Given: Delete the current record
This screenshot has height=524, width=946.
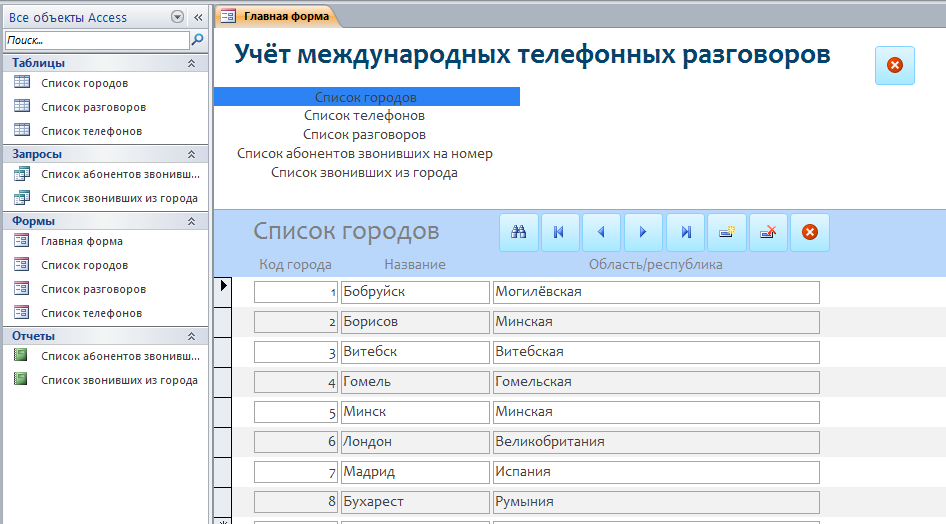Looking at the screenshot, I should coord(769,232).
